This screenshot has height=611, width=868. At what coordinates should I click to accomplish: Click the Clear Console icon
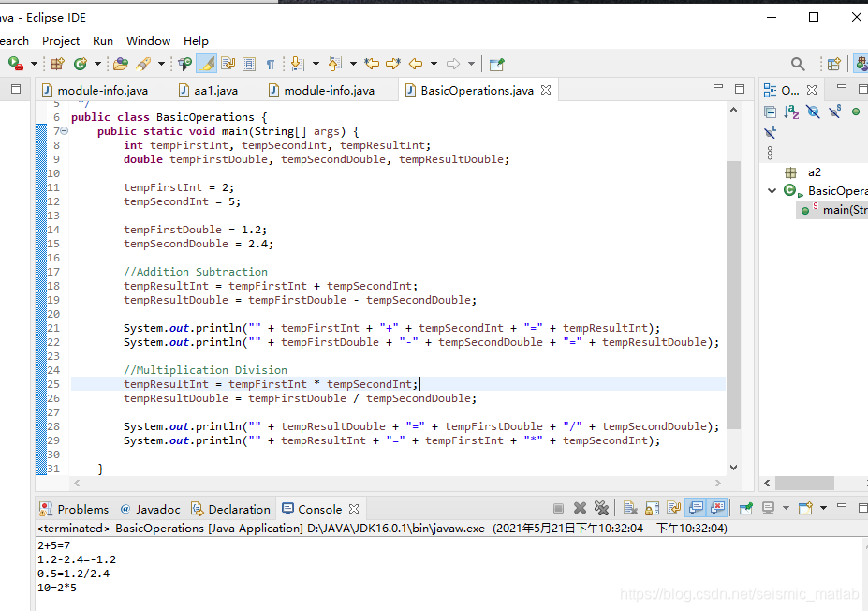tap(630, 508)
